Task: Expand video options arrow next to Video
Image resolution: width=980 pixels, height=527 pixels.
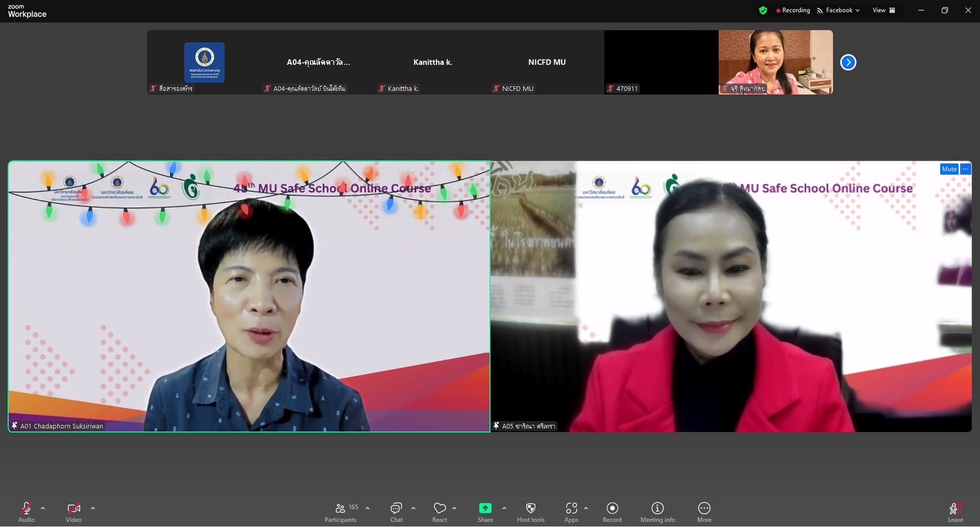Action: coord(93,508)
